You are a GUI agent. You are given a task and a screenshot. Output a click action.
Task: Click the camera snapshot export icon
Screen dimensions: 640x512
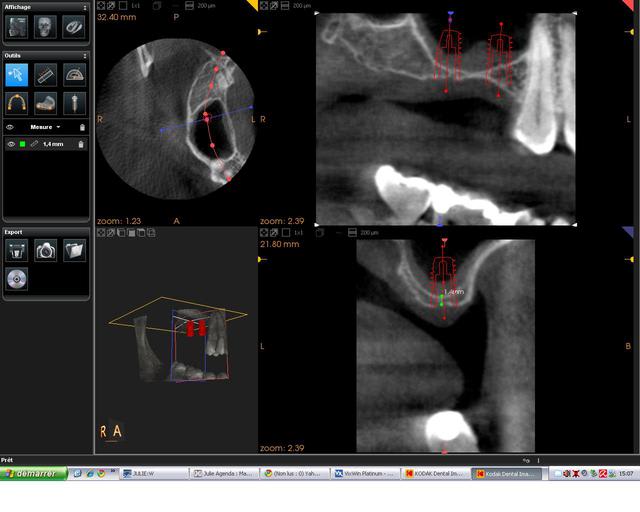tap(45, 250)
